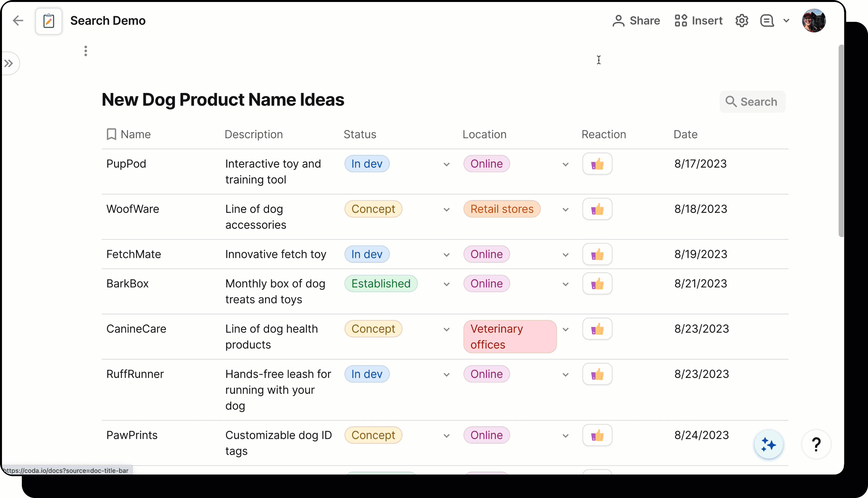Expand Status dropdown for BarkBox
Image resolution: width=868 pixels, height=498 pixels.
(447, 284)
